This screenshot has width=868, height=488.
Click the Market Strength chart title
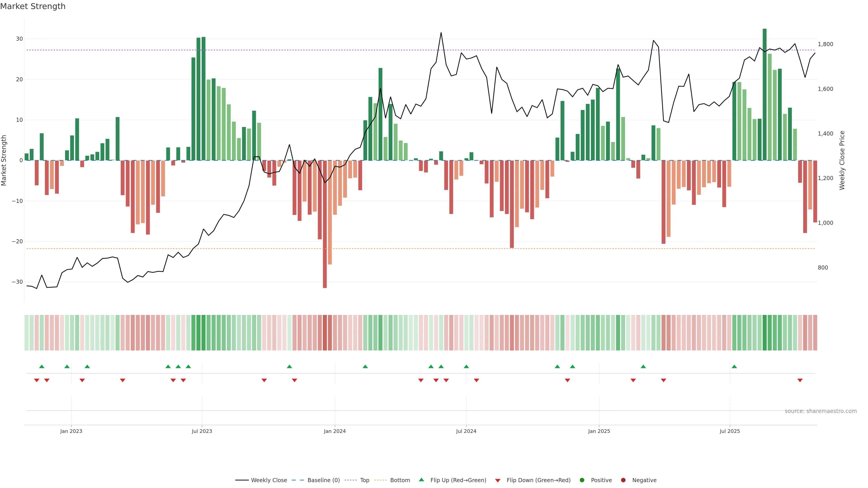click(x=33, y=6)
